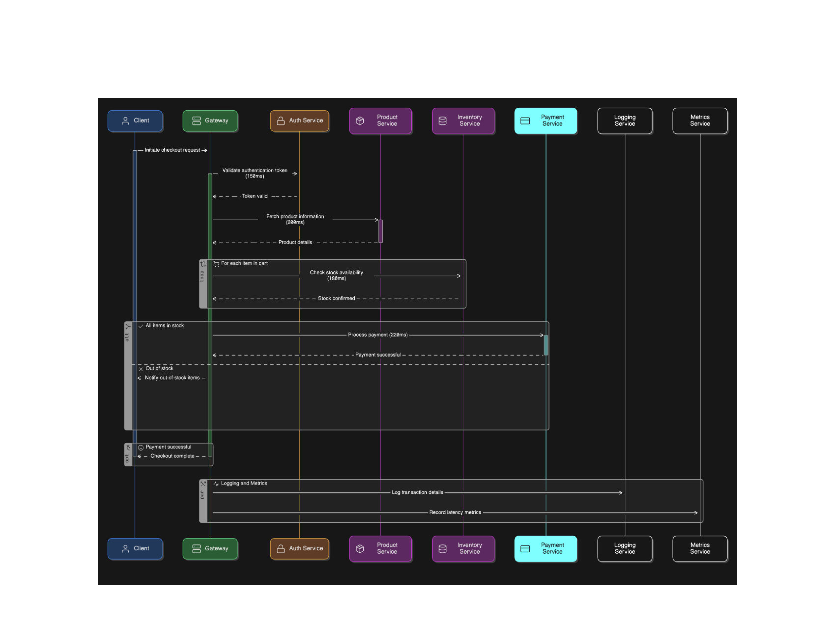Click the 'For each item in cart' loop title
Viewport: 835px width, 644px height.
tap(244, 263)
